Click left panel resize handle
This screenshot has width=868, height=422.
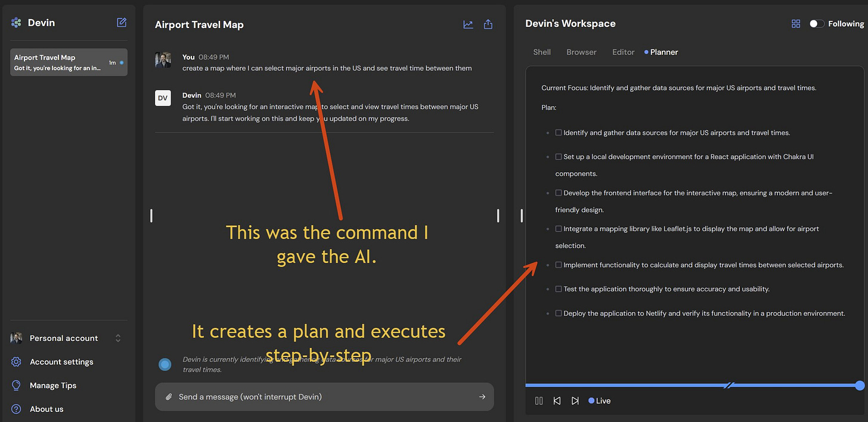coord(151,216)
